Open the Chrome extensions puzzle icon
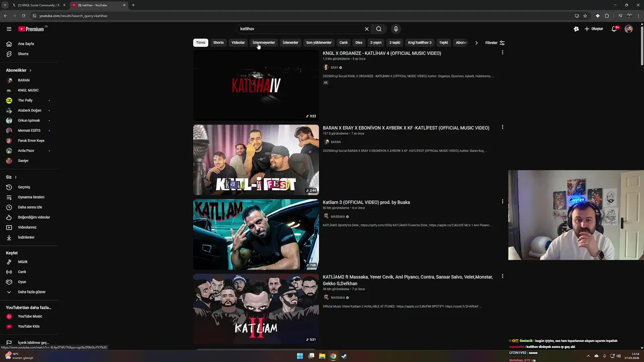The height and width of the screenshot is (362, 644). click(x=607, y=16)
